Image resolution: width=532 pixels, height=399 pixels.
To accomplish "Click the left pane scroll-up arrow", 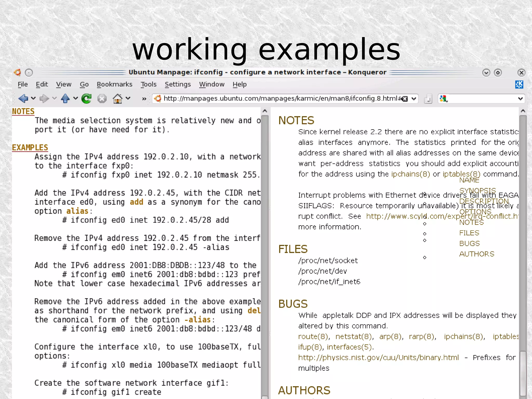I will (265, 111).
